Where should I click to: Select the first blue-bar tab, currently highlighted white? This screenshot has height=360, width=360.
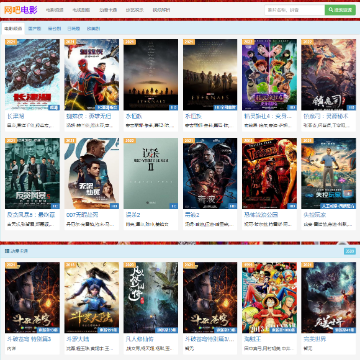(x=13, y=29)
